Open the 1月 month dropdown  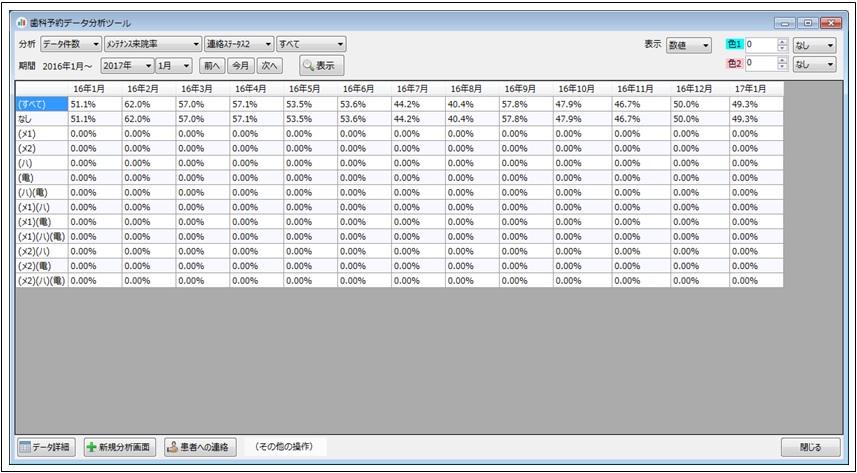[x=174, y=66]
